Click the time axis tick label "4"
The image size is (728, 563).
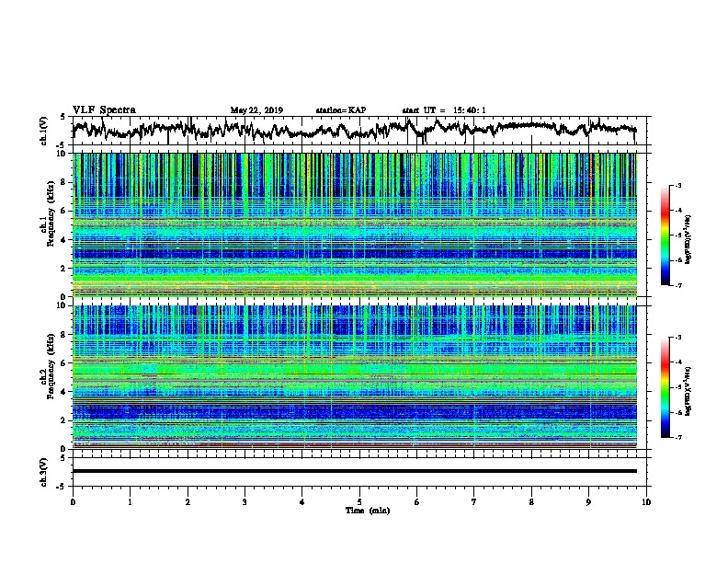click(x=302, y=502)
